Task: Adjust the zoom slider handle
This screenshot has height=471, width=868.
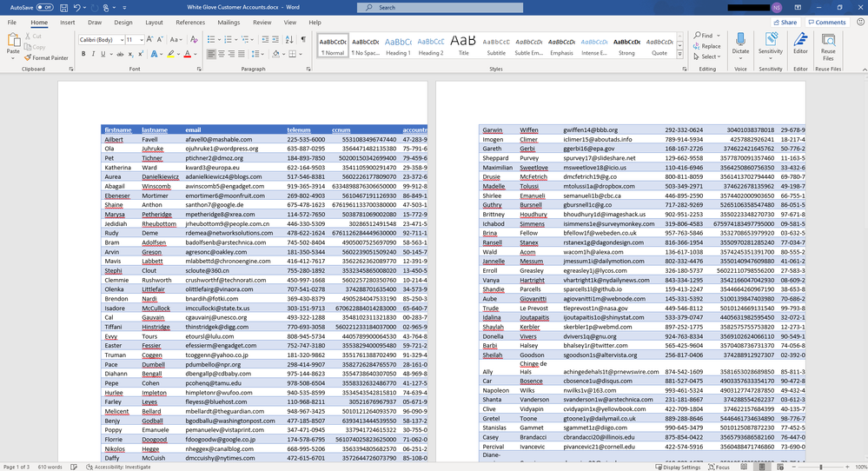Action: (x=820, y=468)
